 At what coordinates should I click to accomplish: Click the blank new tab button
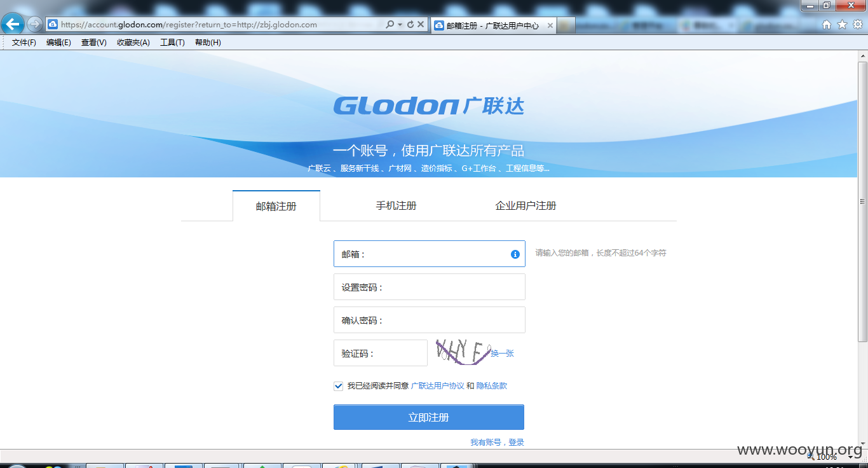(x=567, y=25)
